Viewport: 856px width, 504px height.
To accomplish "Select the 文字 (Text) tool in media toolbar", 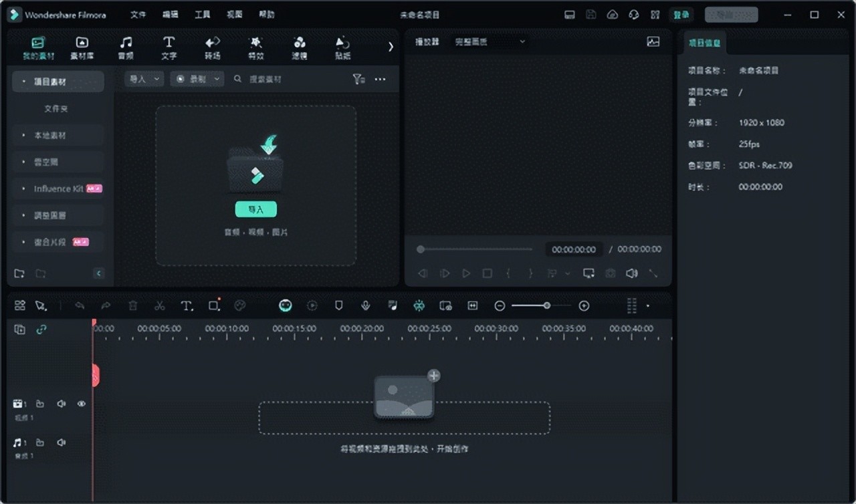I will tap(169, 47).
